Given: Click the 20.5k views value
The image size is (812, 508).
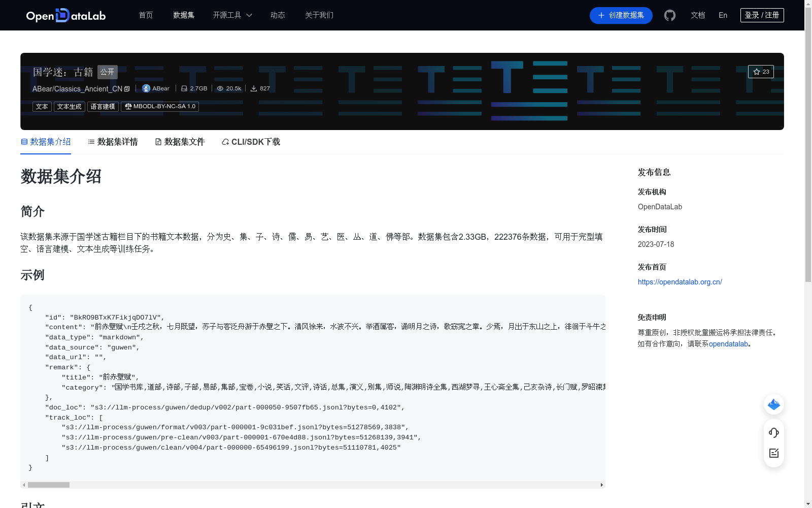Looking at the screenshot, I should coord(233,88).
